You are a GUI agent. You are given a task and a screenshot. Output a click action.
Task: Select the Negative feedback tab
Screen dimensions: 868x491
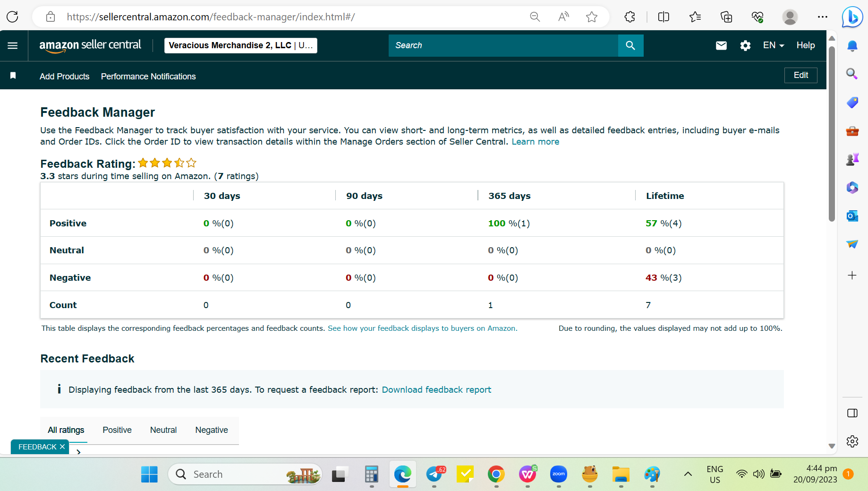pos(212,430)
